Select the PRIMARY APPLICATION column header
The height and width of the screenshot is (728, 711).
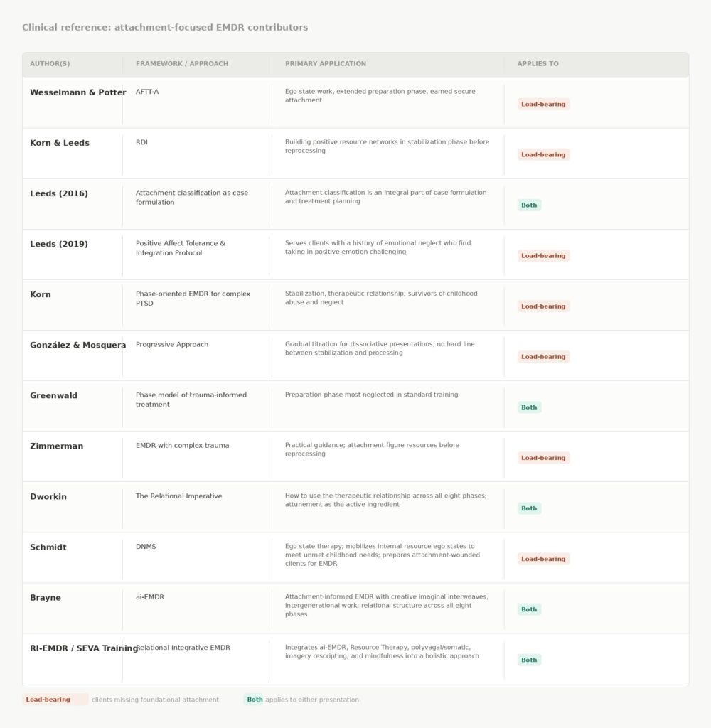(326, 64)
